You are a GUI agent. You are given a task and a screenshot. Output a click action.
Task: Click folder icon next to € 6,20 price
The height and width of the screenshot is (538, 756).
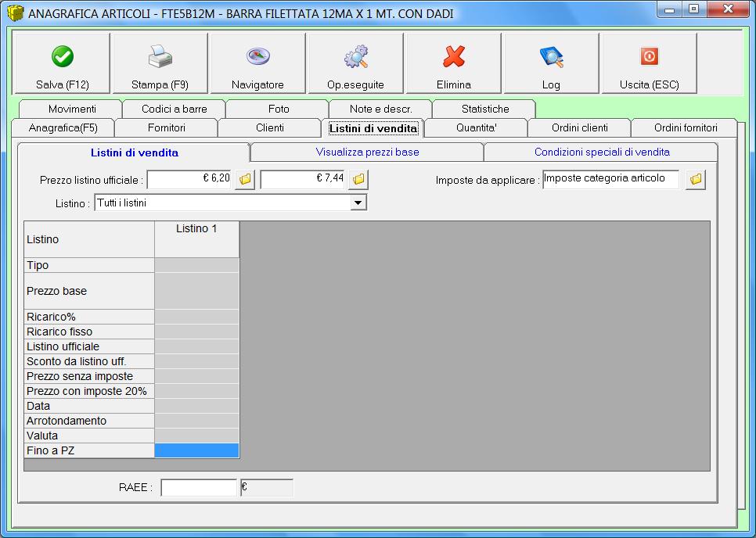coord(245,180)
